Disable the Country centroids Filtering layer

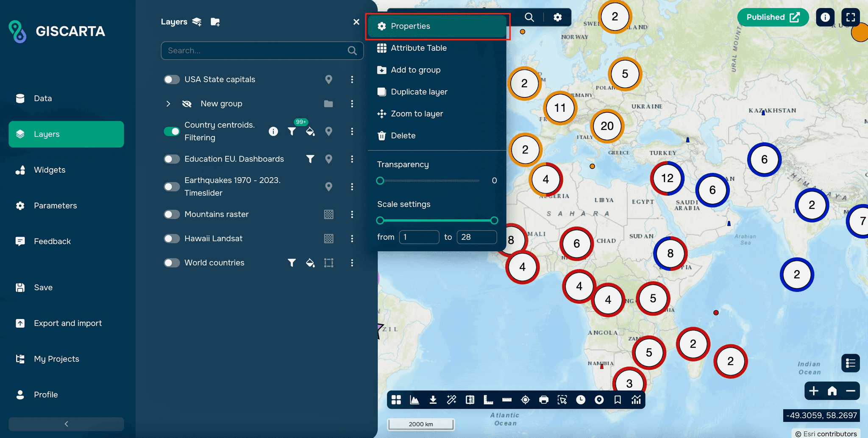point(172,131)
